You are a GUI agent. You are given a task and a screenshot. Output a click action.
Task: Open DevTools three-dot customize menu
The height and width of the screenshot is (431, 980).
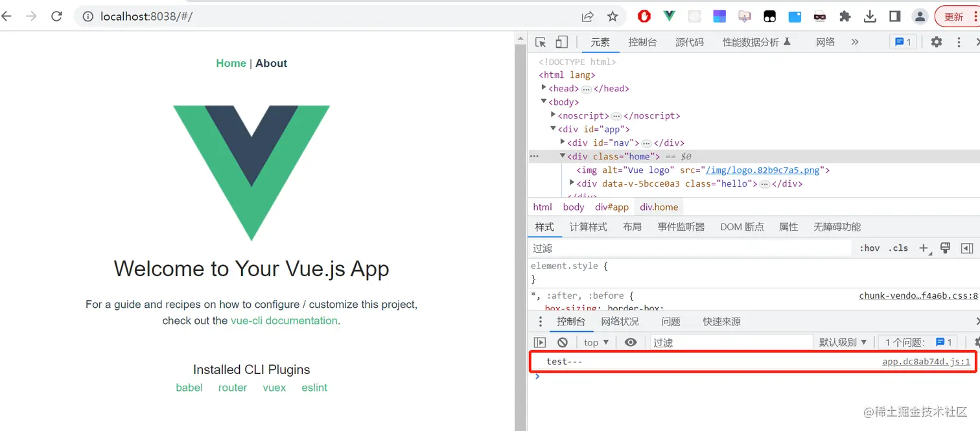pyautogui.click(x=959, y=42)
